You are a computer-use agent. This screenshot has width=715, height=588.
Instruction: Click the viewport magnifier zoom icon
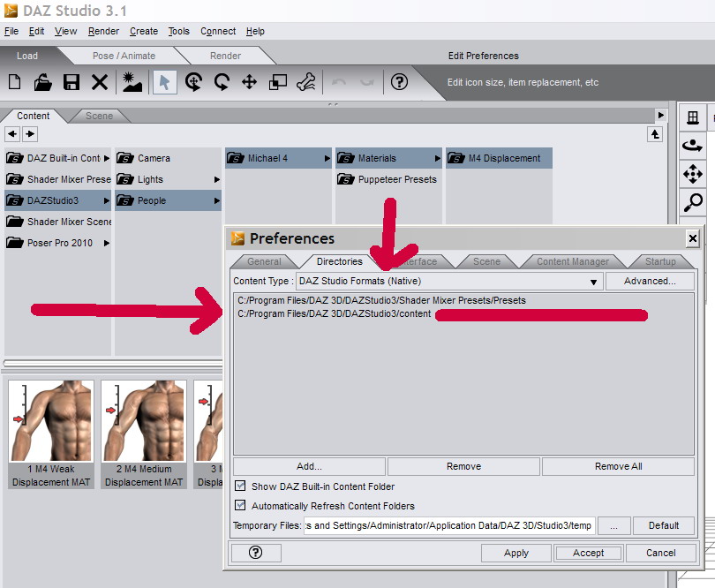tap(693, 202)
